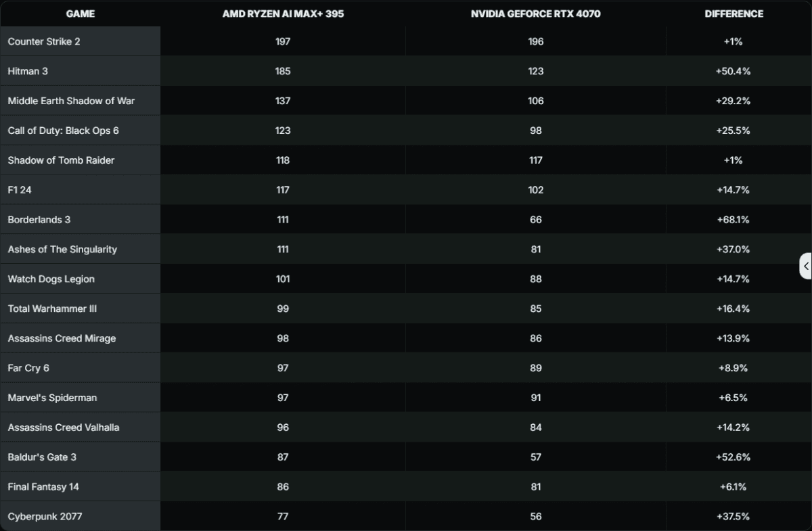Image resolution: width=812 pixels, height=531 pixels.
Task: Select the Ashes of The Singularity row
Action: click(x=62, y=250)
